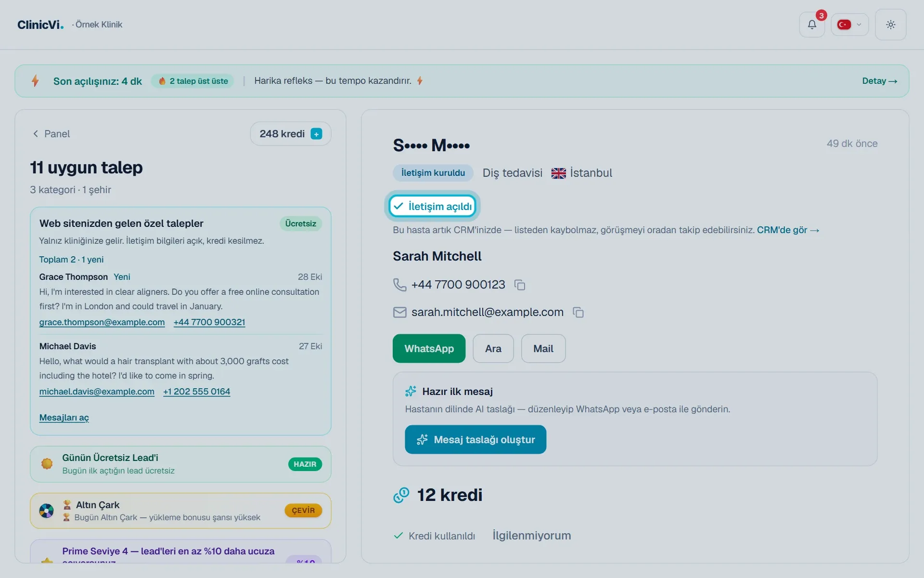Open the Detay link in banner

pos(879,81)
